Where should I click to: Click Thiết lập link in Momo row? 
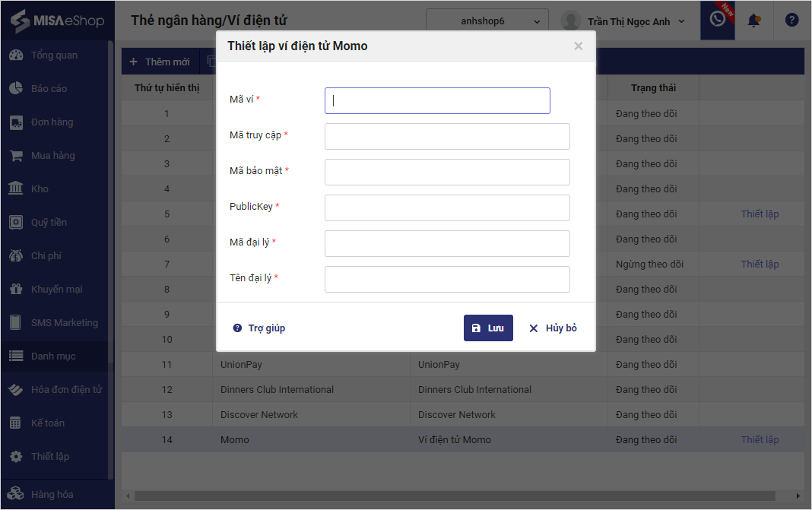[x=760, y=439]
